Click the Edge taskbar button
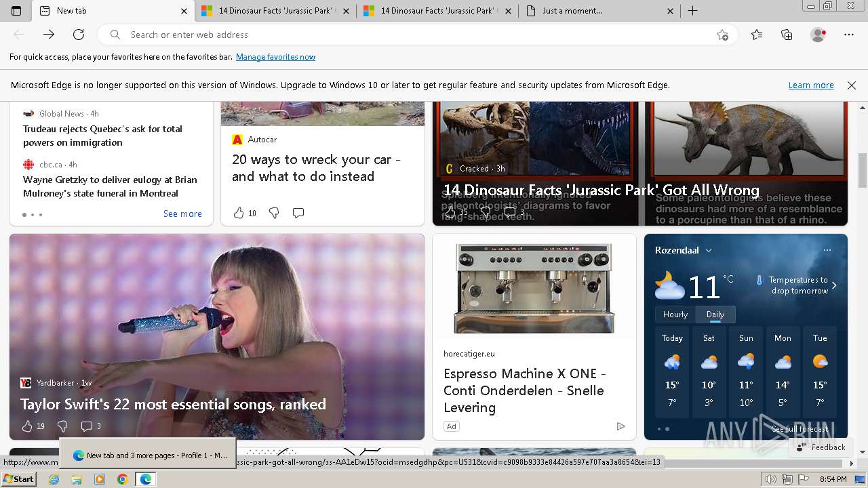Image resolution: width=868 pixels, height=488 pixels. coord(145,479)
